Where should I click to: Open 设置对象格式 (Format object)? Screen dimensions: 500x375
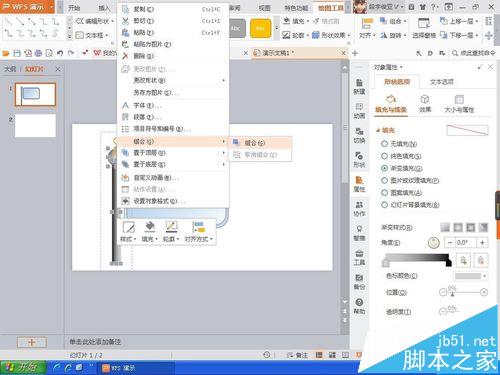pyautogui.click(x=172, y=201)
